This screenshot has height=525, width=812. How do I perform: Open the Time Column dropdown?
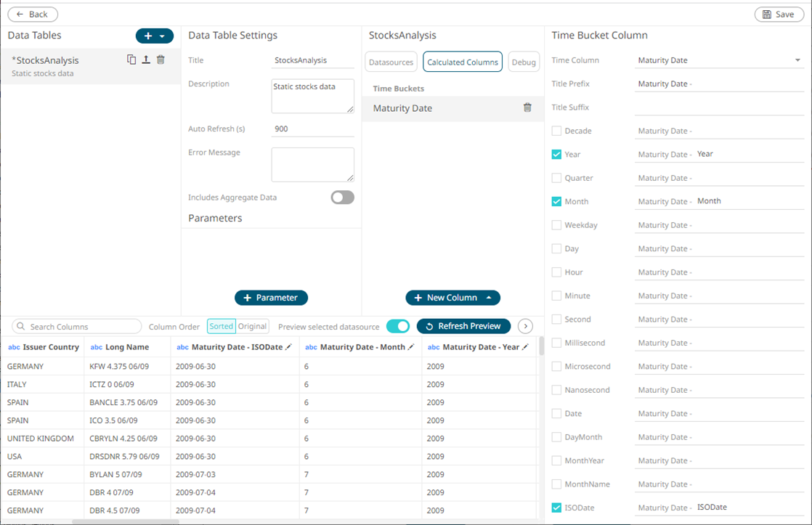click(797, 60)
